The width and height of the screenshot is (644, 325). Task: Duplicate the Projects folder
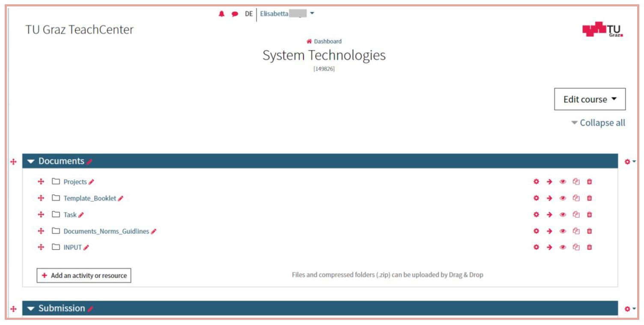(576, 182)
